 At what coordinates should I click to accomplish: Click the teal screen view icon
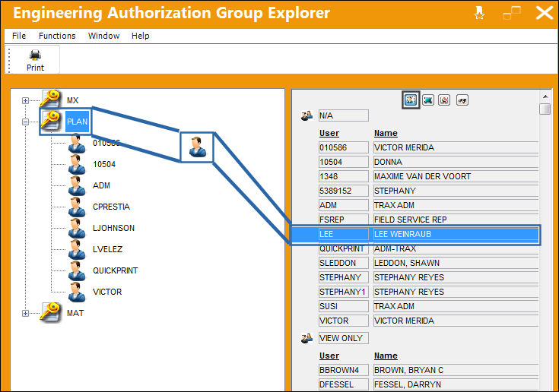(427, 100)
